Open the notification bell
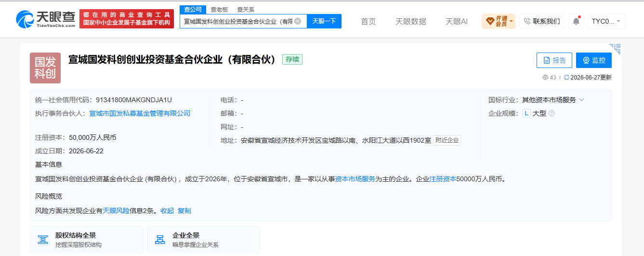This screenshot has width=644, height=256. (x=576, y=21)
